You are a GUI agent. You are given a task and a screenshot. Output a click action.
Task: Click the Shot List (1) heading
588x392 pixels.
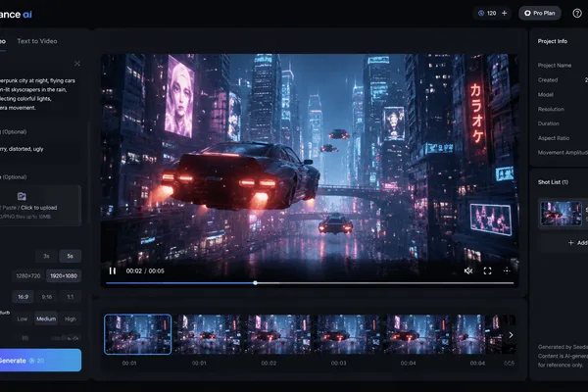coord(553,182)
